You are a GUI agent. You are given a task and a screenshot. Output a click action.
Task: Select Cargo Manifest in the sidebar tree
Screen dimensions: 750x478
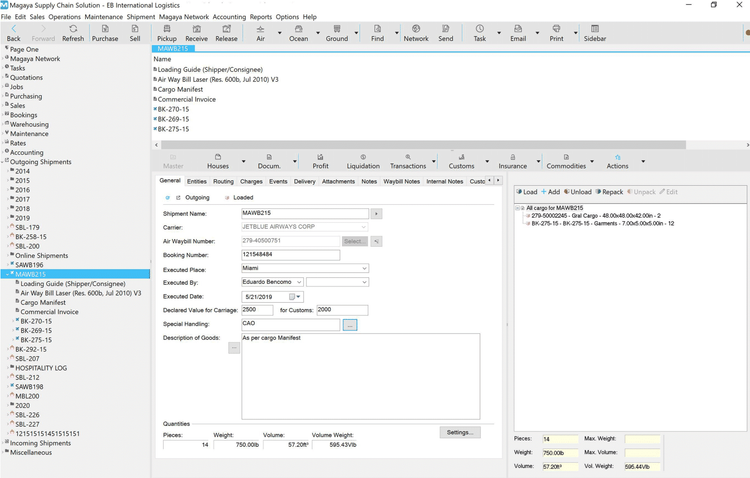pyautogui.click(x=43, y=302)
